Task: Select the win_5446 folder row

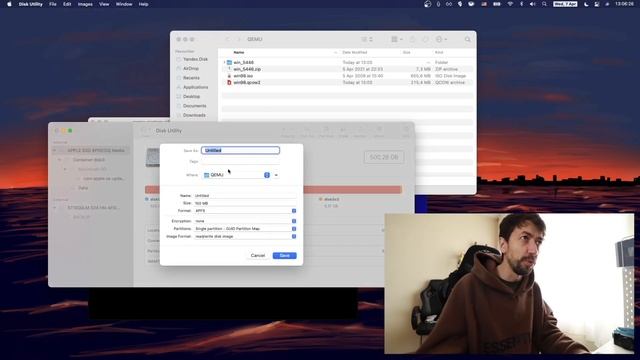Action: click(347, 62)
